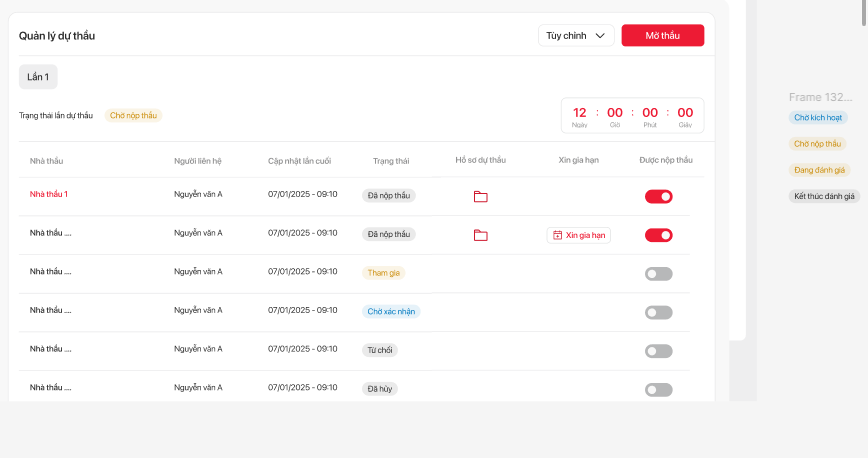Viewport: 868px width, 458px height.
Task: Click the Frame 132 label
Action: tap(820, 97)
